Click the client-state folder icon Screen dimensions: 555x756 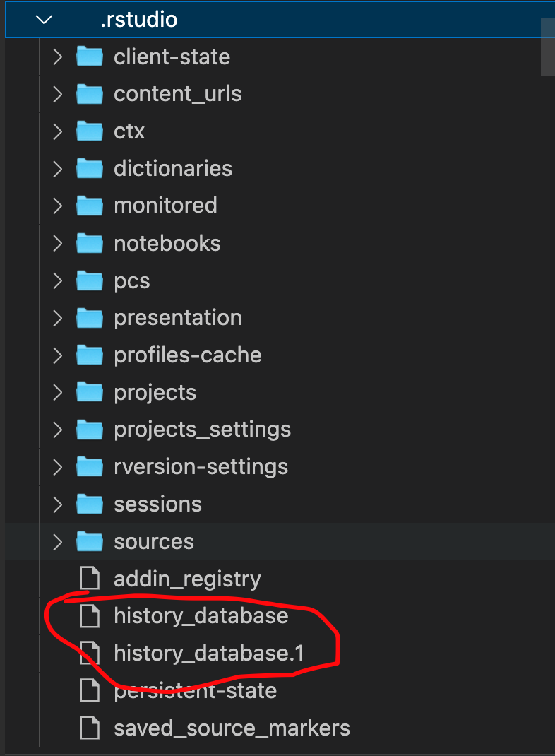pos(90,57)
